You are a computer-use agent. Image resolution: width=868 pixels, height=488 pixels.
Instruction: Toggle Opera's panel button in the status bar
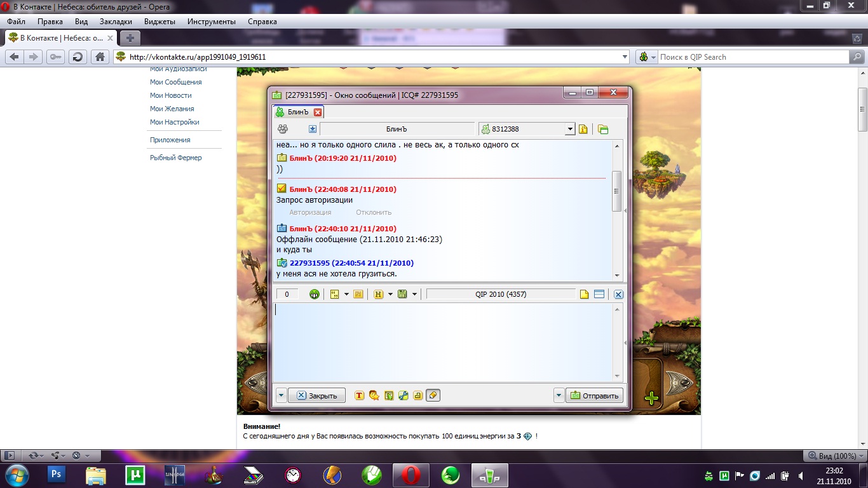pos(9,456)
